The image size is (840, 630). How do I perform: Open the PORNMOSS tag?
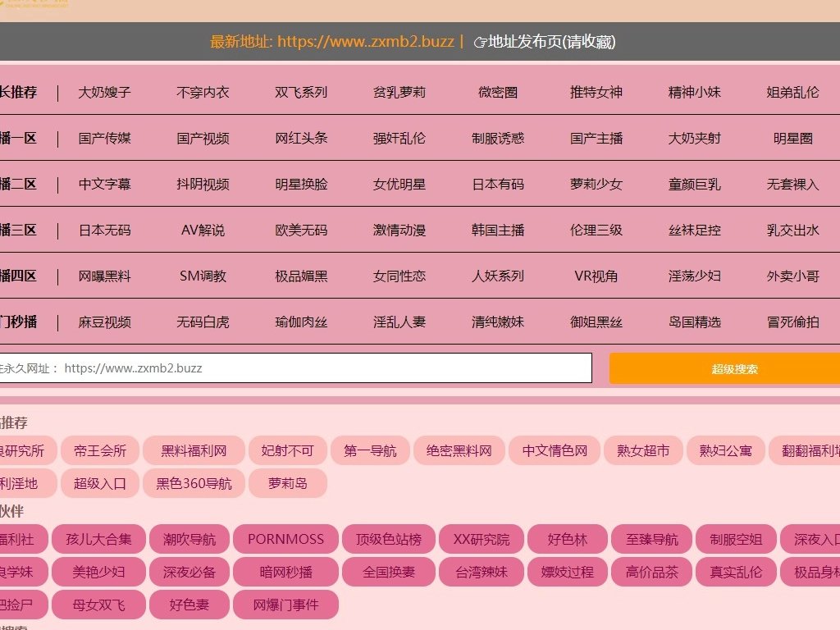pyautogui.click(x=285, y=539)
